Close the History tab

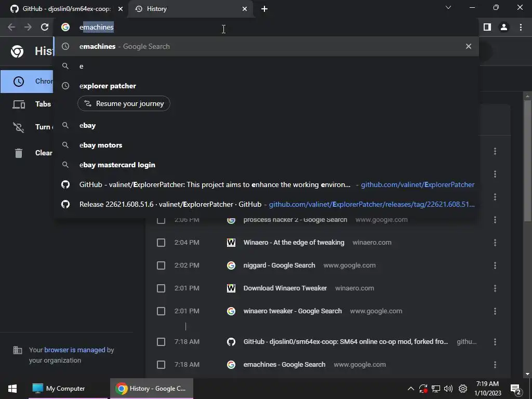[x=245, y=9]
